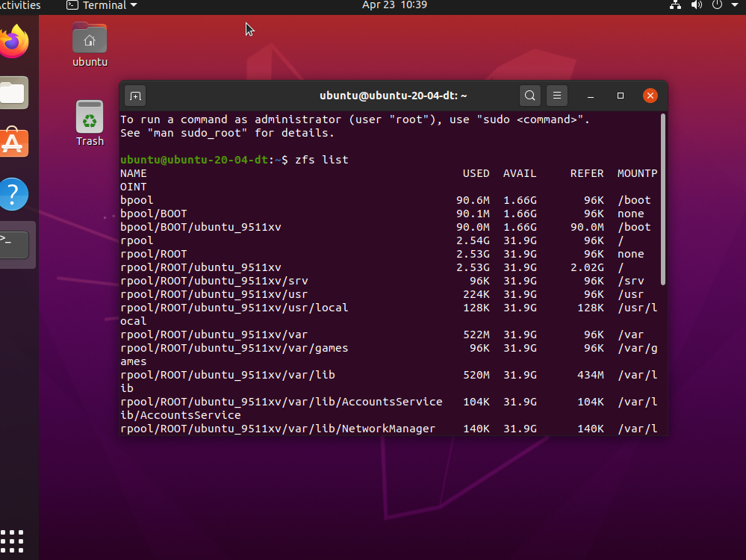Image resolution: width=746 pixels, height=560 pixels.
Task: Open the Trash desktop icon
Action: tap(90, 123)
